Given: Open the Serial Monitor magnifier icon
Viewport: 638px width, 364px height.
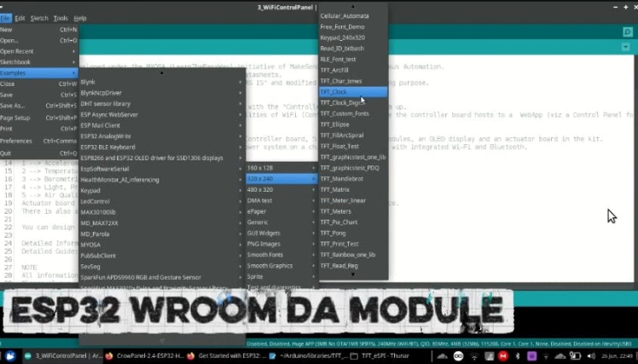Looking at the screenshot, I should coord(628,32).
